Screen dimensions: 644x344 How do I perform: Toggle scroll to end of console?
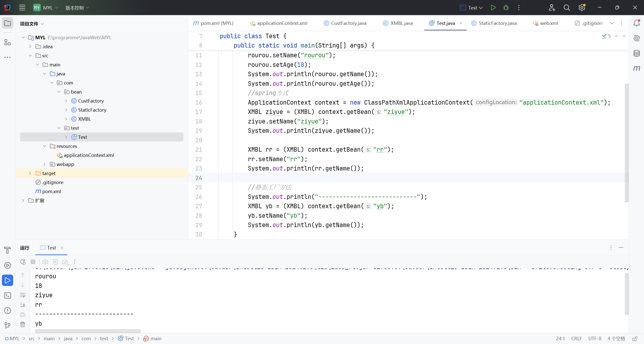click(23, 305)
